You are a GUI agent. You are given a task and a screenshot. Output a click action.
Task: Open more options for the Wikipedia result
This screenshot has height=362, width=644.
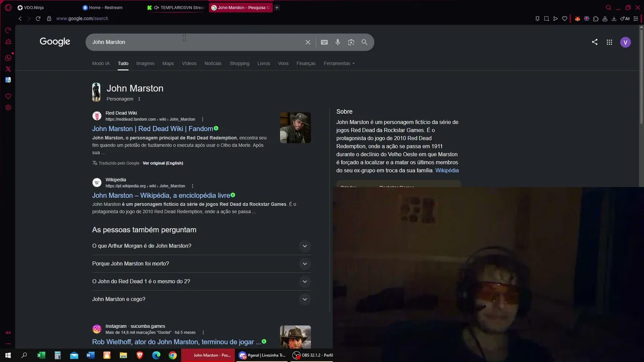(192, 186)
